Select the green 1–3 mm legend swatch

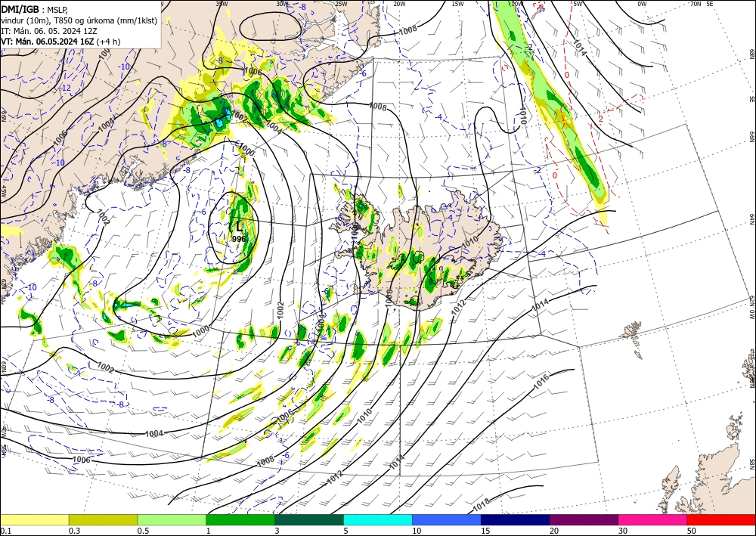240,519
